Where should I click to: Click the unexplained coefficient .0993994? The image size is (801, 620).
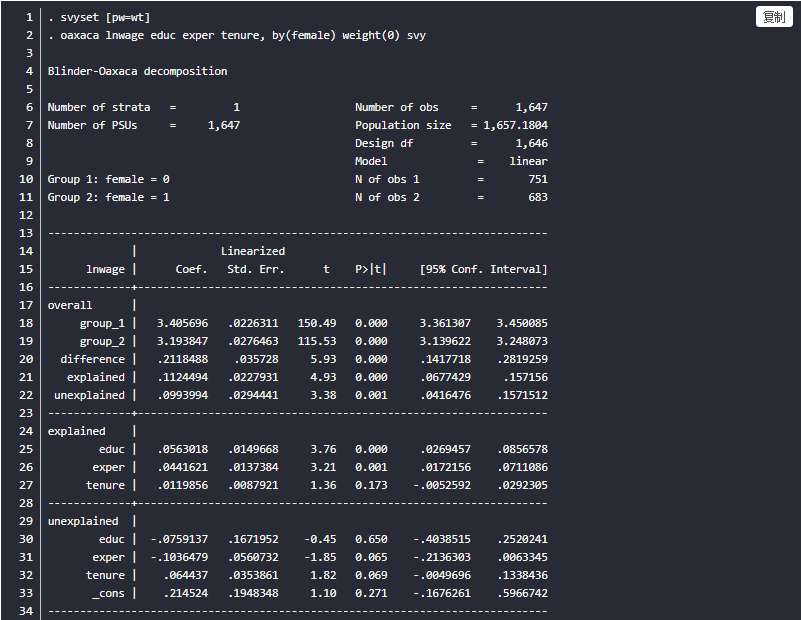coord(182,395)
